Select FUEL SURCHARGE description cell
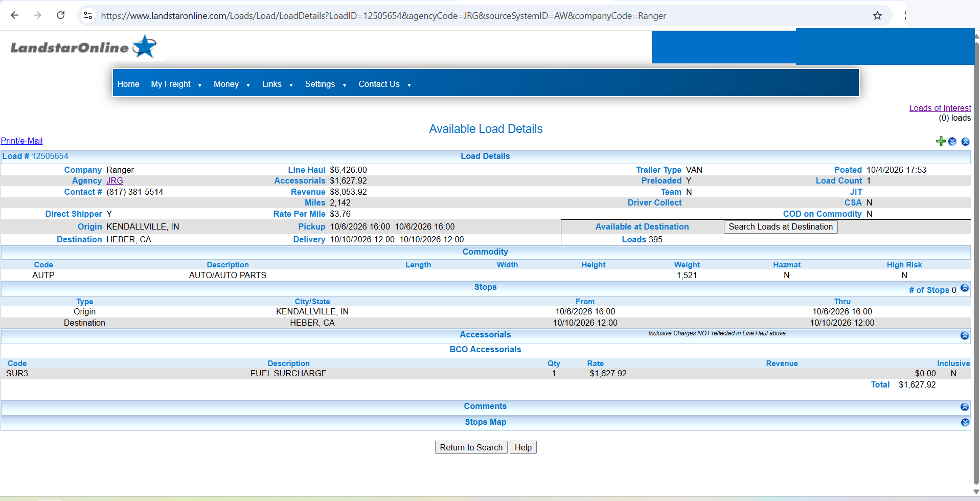The height and width of the screenshot is (501, 980). [288, 373]
